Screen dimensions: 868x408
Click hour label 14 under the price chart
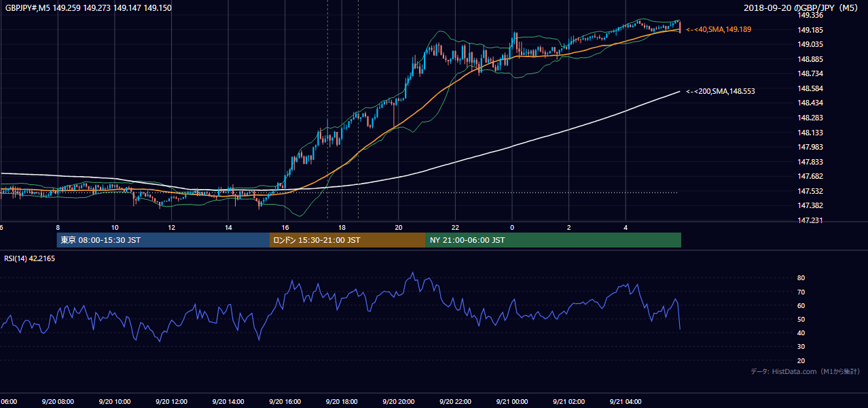(x=228, y=227)
